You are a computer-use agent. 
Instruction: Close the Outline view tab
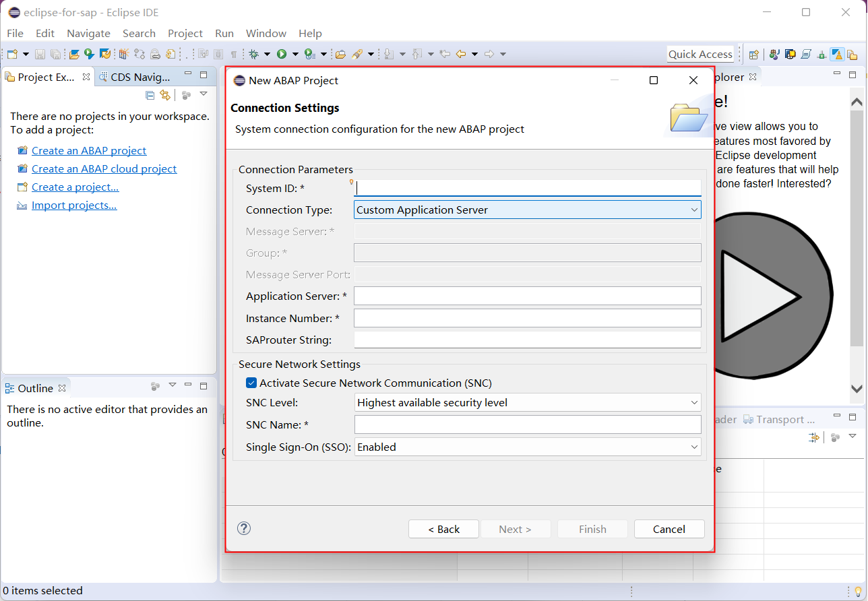(x=62, y=388)
